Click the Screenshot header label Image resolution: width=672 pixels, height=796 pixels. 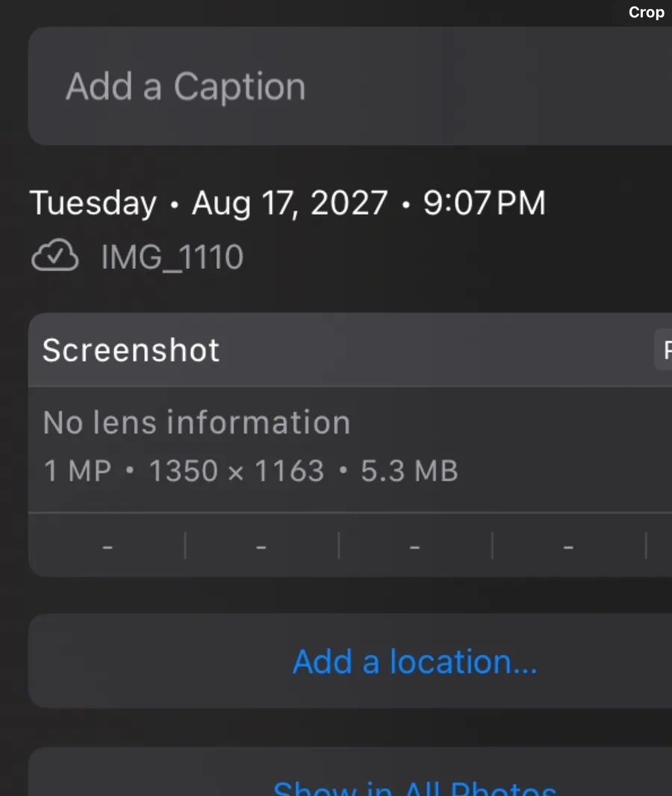[x=131, y=350]
